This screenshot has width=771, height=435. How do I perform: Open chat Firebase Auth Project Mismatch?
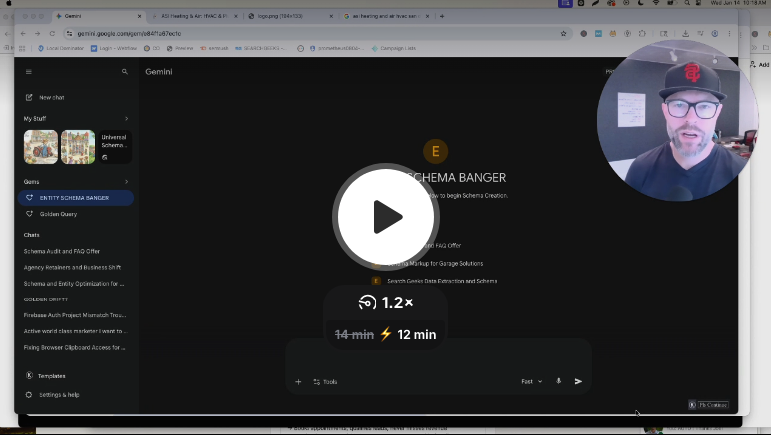[75, 315]
